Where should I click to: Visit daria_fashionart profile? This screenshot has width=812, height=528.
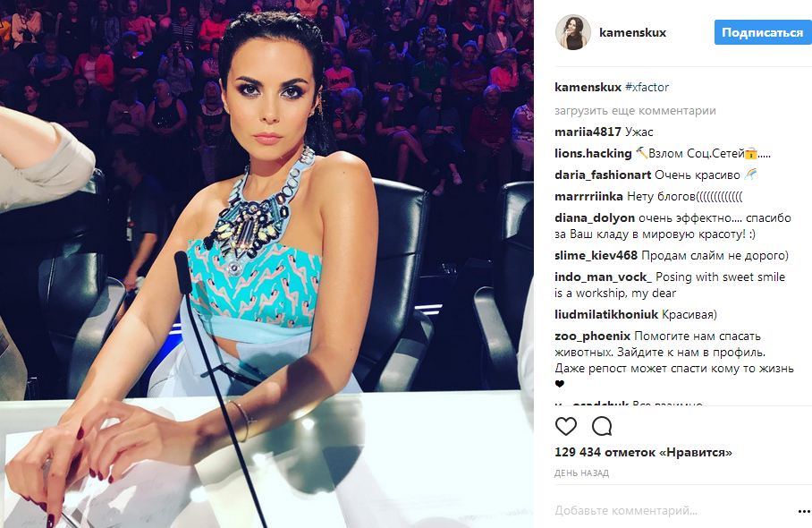pos(603,175)
